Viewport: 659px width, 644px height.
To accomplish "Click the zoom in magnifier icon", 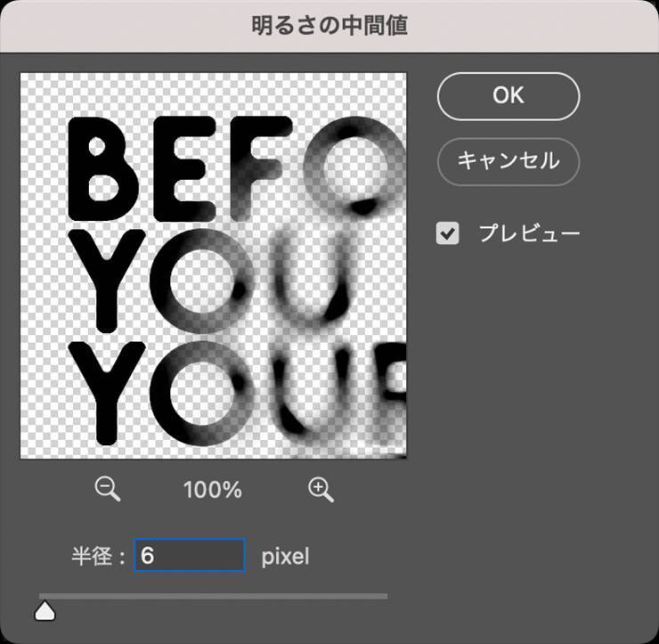I will 321,489.
